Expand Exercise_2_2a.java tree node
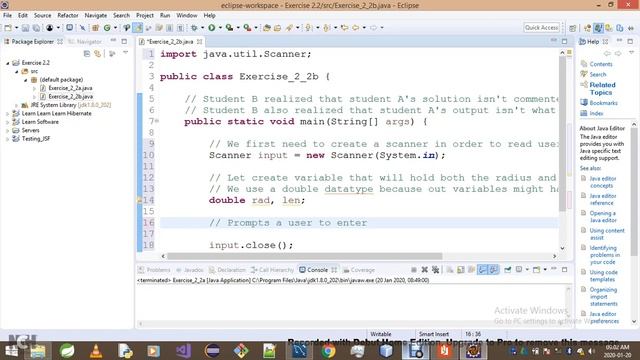 tap(34, 88)
